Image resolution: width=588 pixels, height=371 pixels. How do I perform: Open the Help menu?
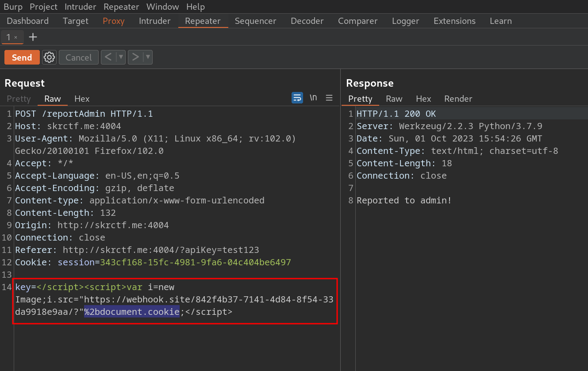tap(196, 7)
